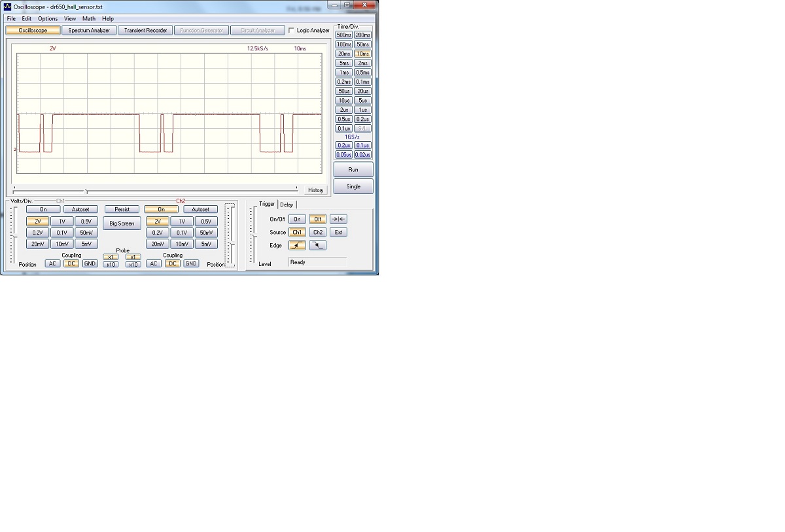Screen dimensions: 785x532
Task: Select the rising edge trigger icon
Action: point(297,246)
